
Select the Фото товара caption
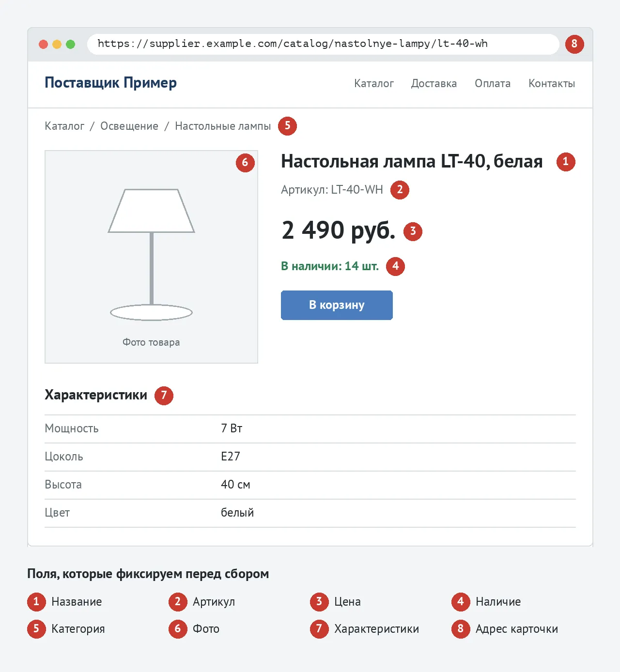(151, 342)
